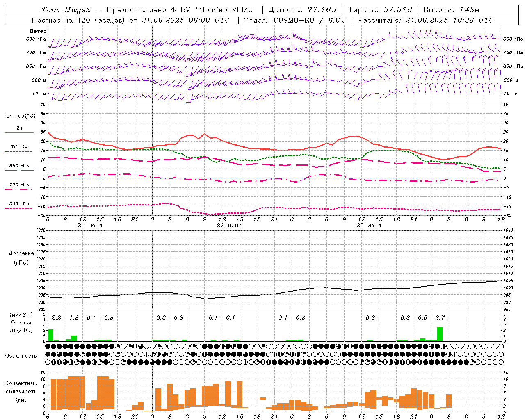Click the precipitation value 2.7
The image size is (525, 420).
(440, 318)
